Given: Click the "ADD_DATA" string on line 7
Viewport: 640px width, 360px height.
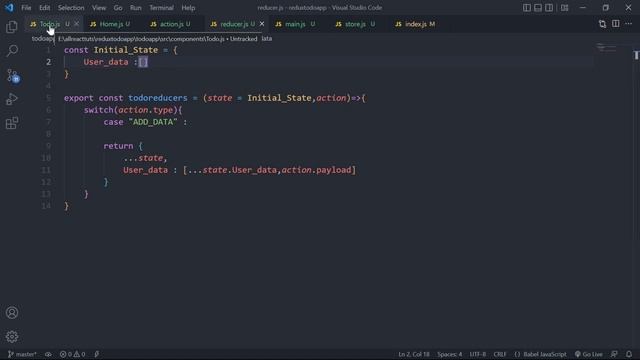Looking at the screenshot, I should click(153, 122).
